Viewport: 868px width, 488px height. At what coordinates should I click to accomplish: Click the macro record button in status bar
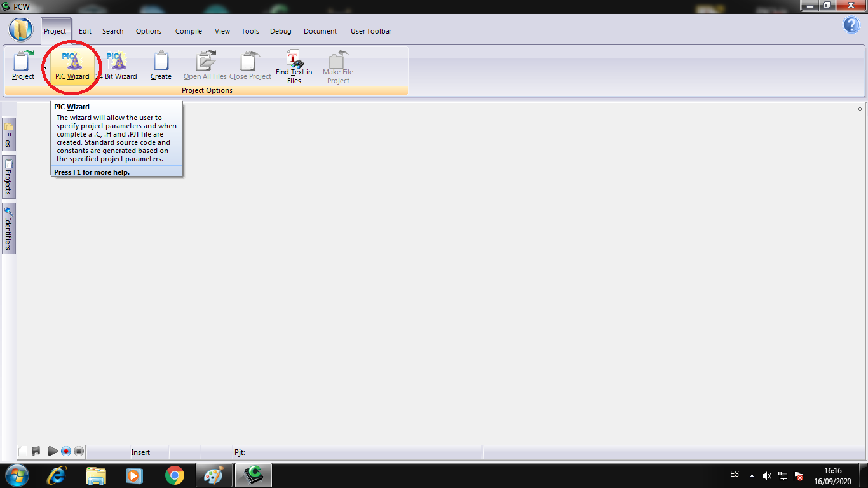point(65,451)
